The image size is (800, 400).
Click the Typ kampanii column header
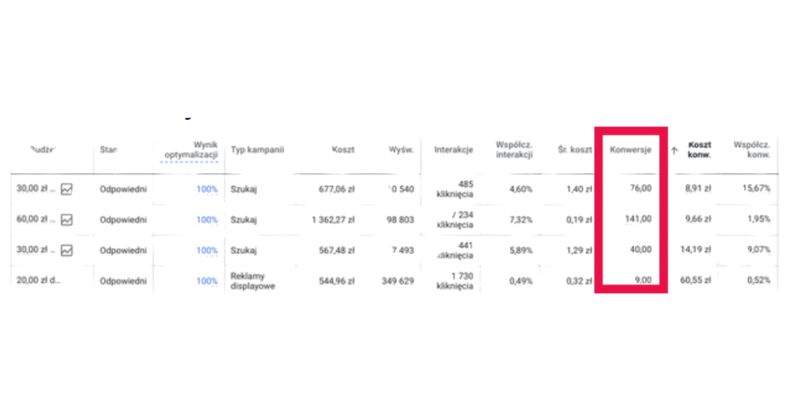tap(258, 150)
